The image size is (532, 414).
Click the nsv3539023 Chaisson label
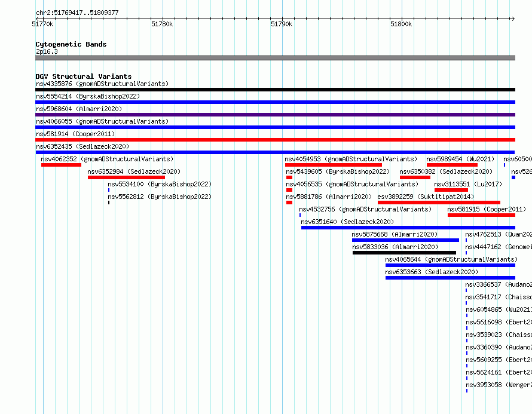tap(499, 335)
